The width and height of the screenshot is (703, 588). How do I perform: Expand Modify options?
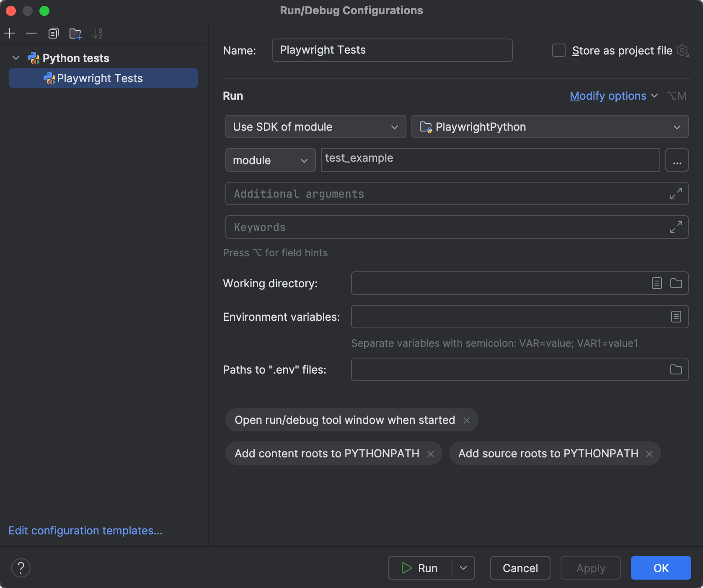coord(608,95)
